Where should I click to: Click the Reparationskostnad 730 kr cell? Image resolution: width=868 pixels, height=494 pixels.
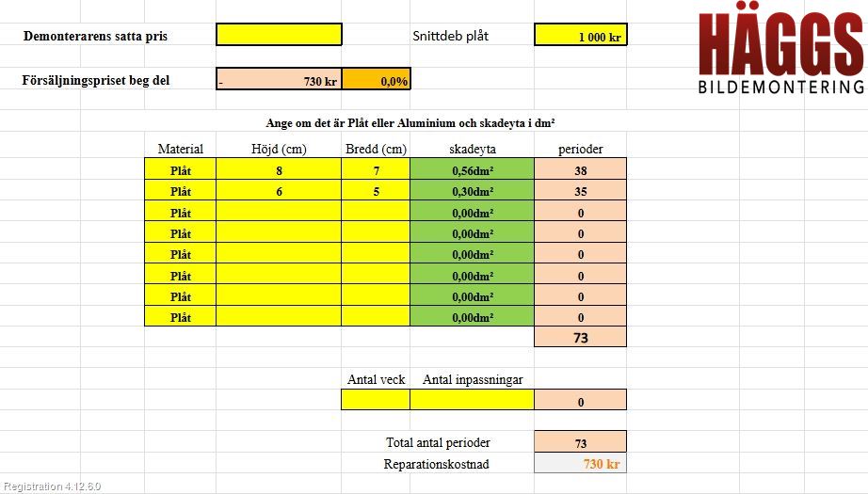pyautogui.click(x=580, y=463)
